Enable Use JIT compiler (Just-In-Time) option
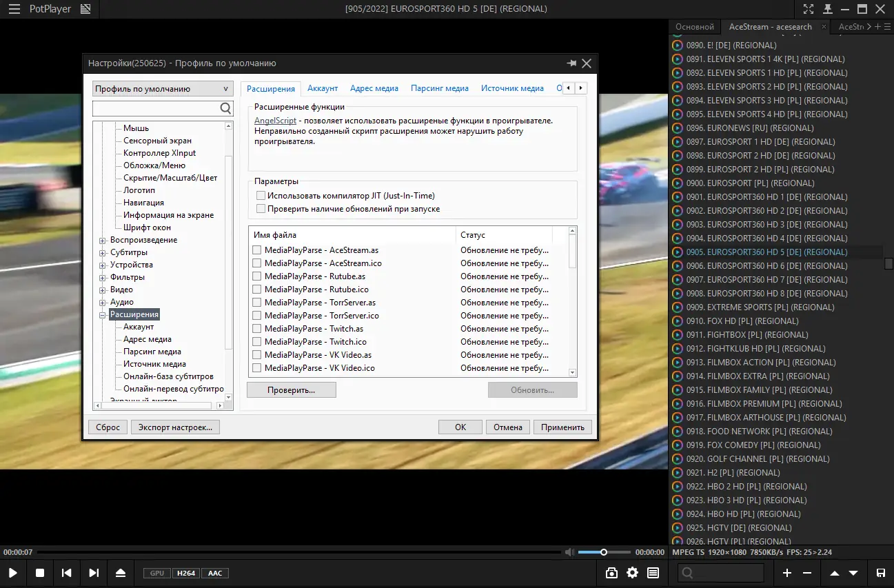 [x=261, y=195]
